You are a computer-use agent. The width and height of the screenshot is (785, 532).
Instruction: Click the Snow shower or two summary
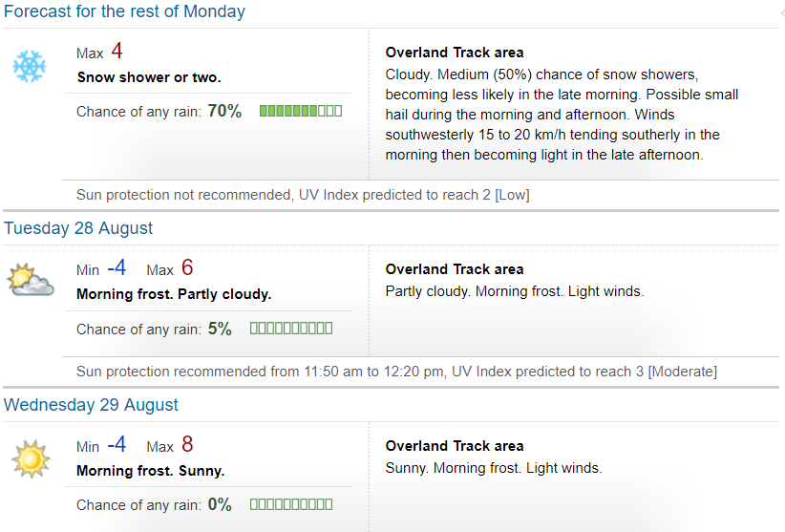click(149, 77)
